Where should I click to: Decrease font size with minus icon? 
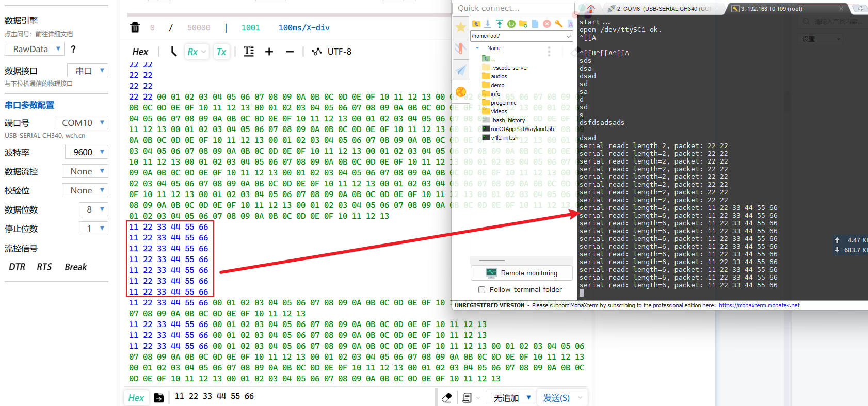click(290, 52)
